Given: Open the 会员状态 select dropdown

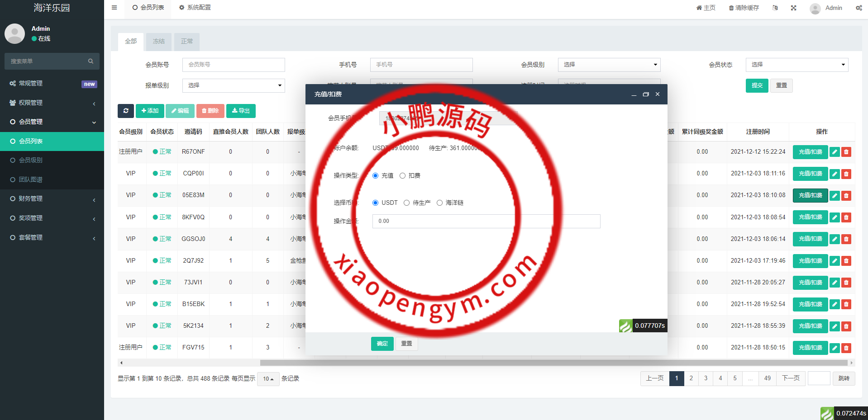Looking at the screenshot, I should (x=796, y=65).
